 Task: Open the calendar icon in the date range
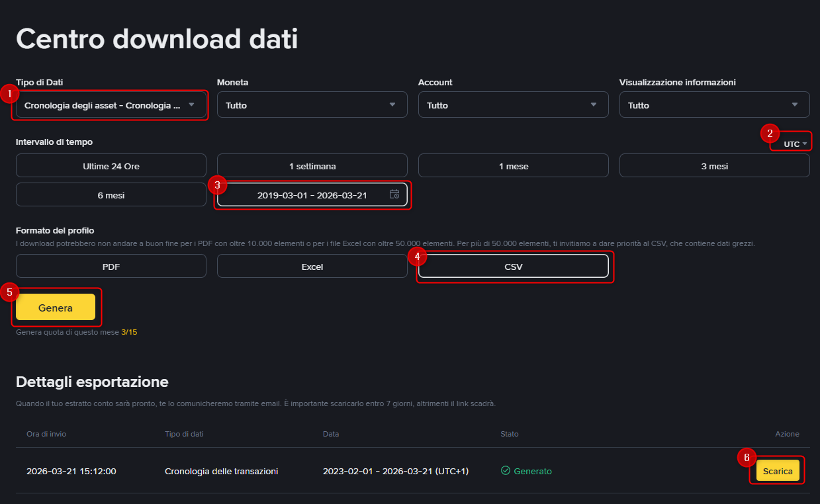click(394, 194)
